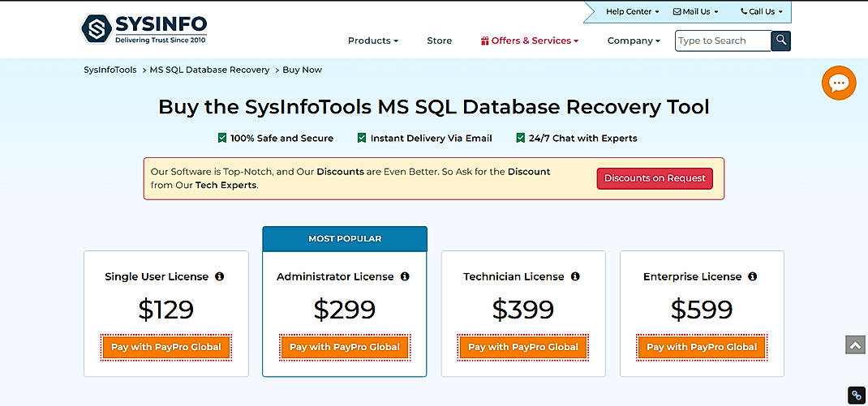Click the 24/7 Chat with Experts text

[583, 139]
